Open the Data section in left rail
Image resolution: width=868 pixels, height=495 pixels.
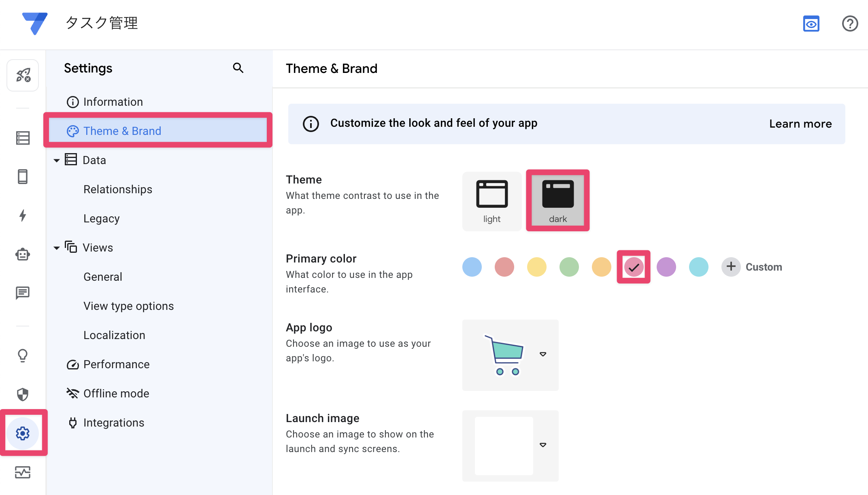[23, 138]
